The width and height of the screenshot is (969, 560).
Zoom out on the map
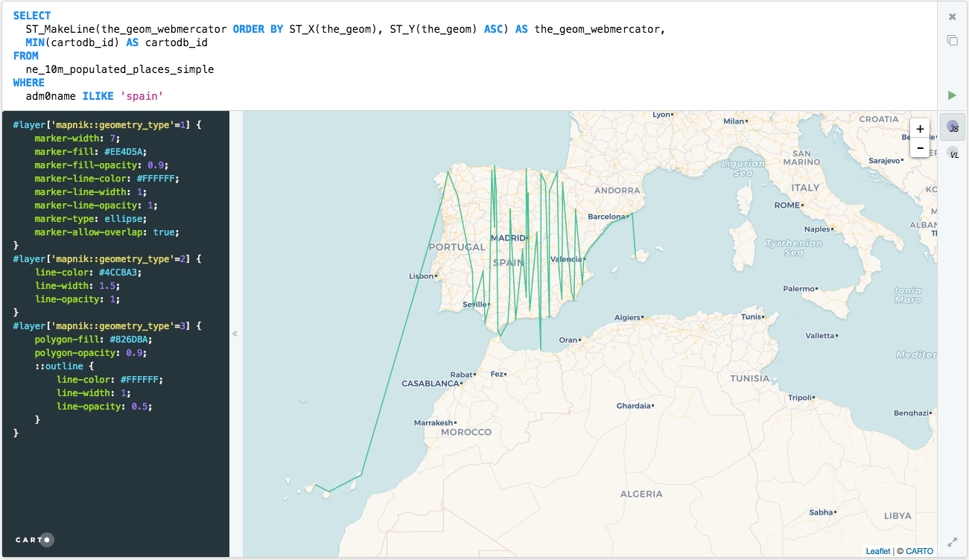pyautogui.click(x=921, y=147)
